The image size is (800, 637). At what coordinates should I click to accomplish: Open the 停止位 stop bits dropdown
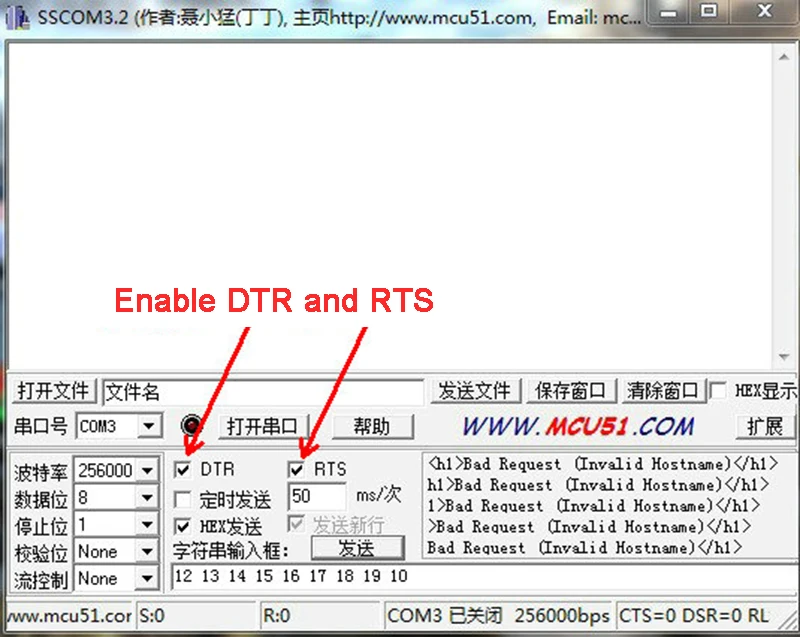pyautogui.click(x=147, y=524)
